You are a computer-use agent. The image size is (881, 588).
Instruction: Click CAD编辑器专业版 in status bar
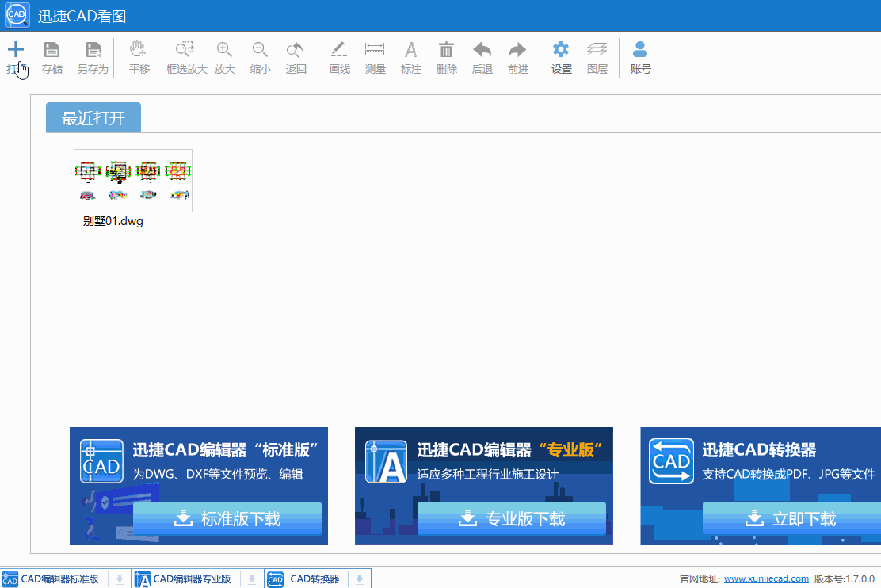193,579
